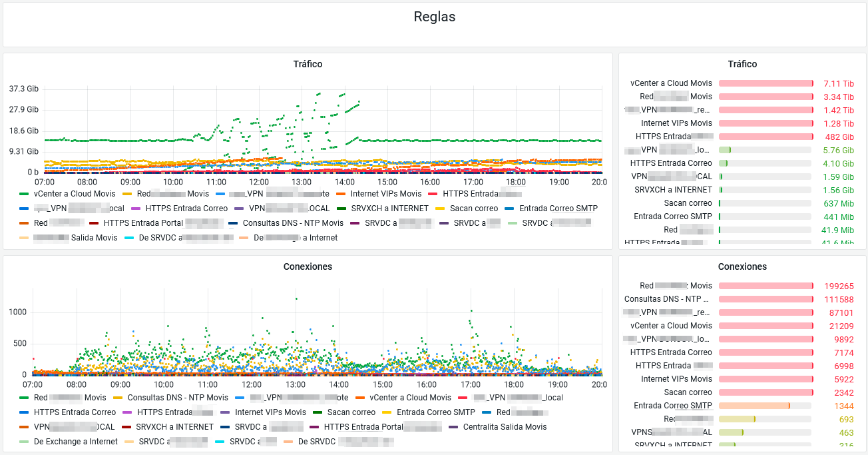Open the Tráfico graph panel title menu
This screenshot has width=868, height=455.
tap(308, 64)
